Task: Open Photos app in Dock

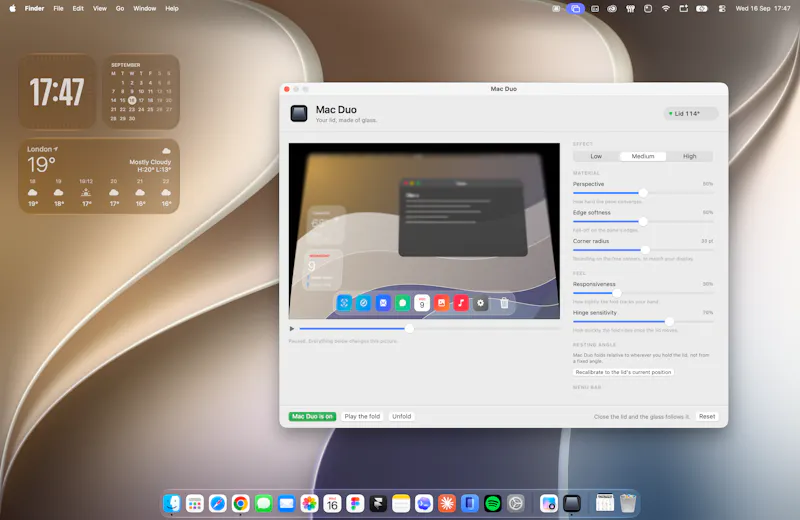Action: point(309,504)
